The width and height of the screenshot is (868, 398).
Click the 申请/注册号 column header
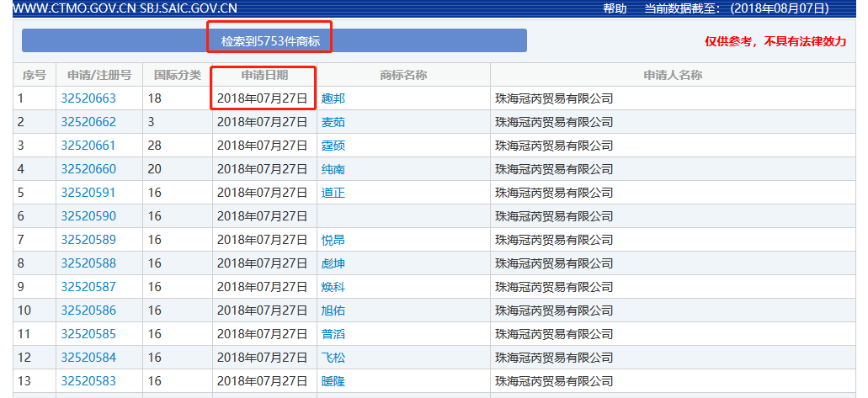click(x=99, y=75)
